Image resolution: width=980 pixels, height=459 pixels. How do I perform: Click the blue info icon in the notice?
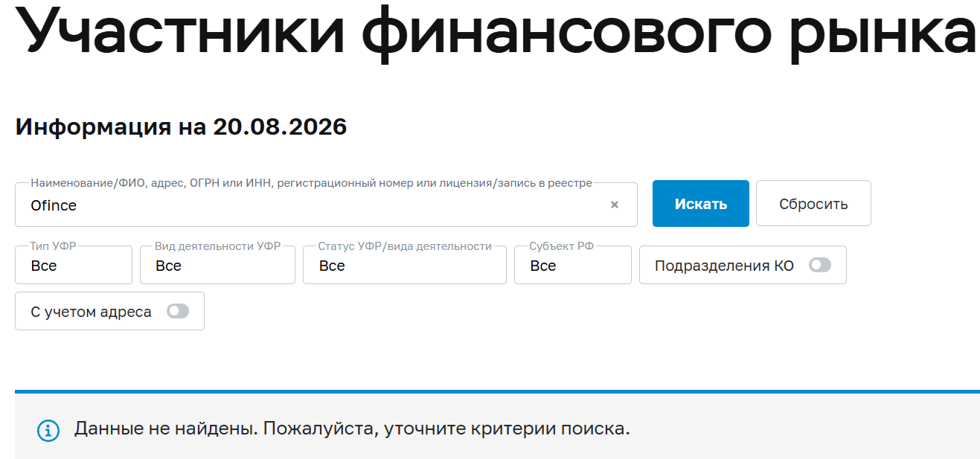48,430
